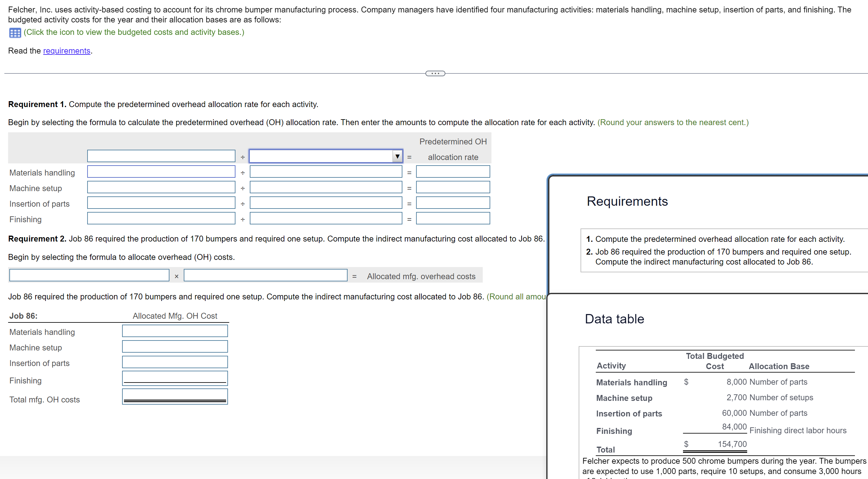
Task: Select first box of allocation formula
Action: point(89,275)
